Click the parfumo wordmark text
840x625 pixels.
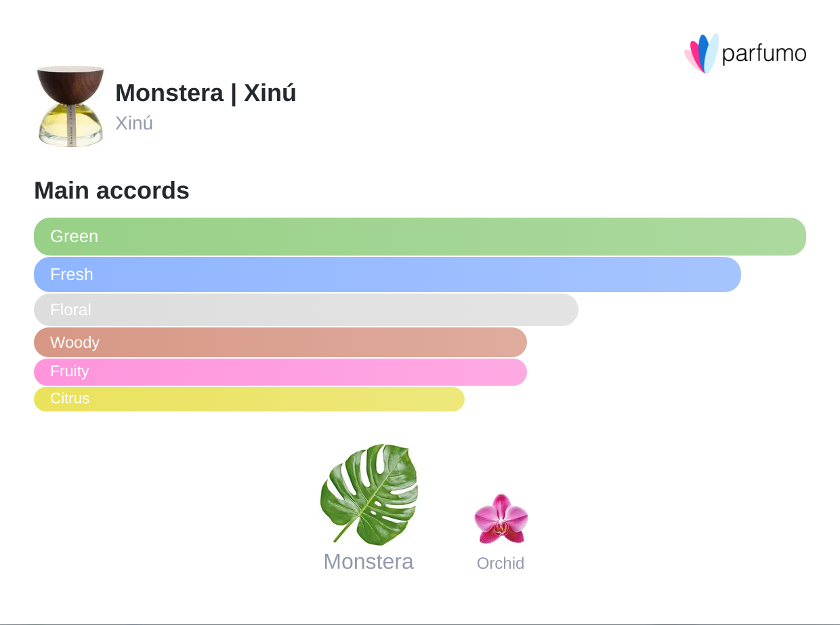[x=763, y=54]
